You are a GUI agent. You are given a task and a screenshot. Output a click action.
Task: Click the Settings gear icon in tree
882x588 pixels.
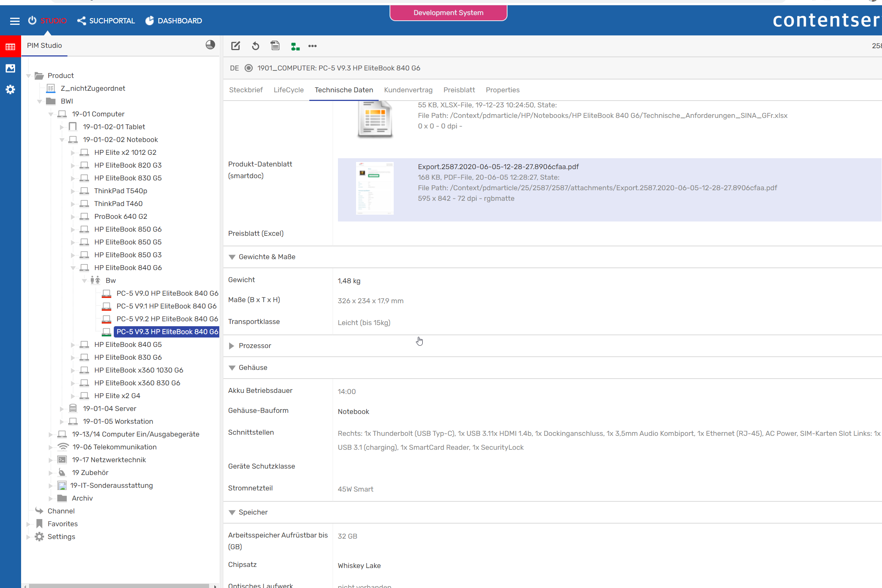tap(39, 536)
